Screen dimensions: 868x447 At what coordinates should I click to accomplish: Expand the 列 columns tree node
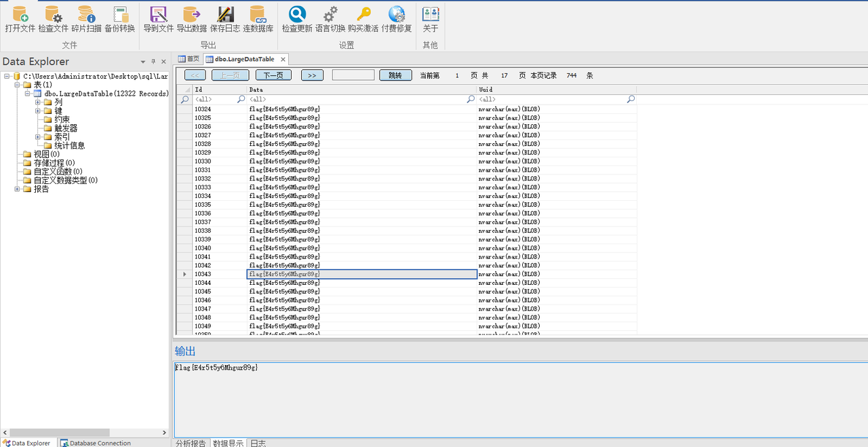(x=39, y=102)
